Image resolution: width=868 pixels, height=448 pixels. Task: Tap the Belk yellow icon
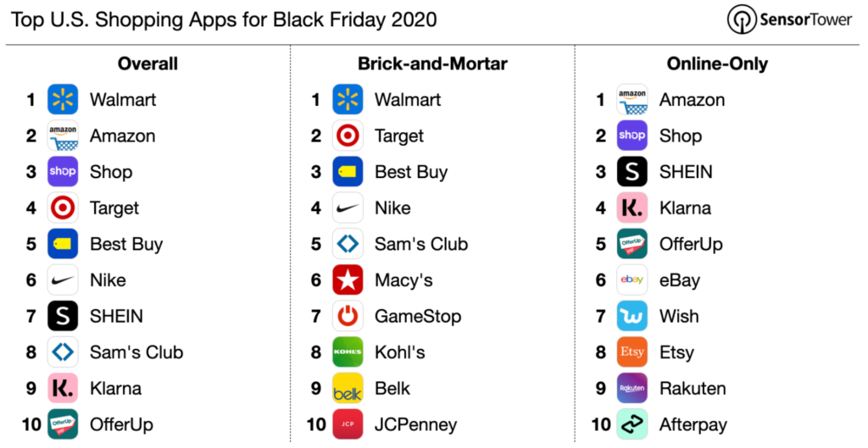(x=348, y=388)
